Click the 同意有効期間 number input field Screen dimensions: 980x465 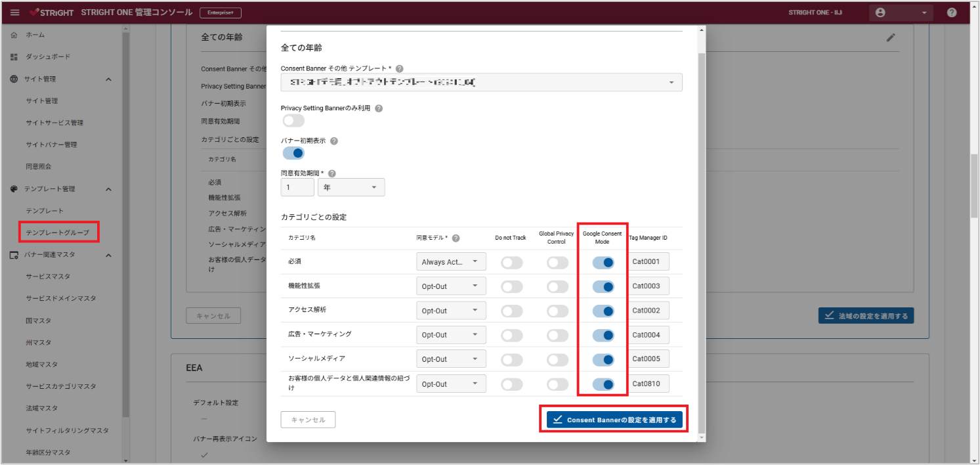click(297, 188)
